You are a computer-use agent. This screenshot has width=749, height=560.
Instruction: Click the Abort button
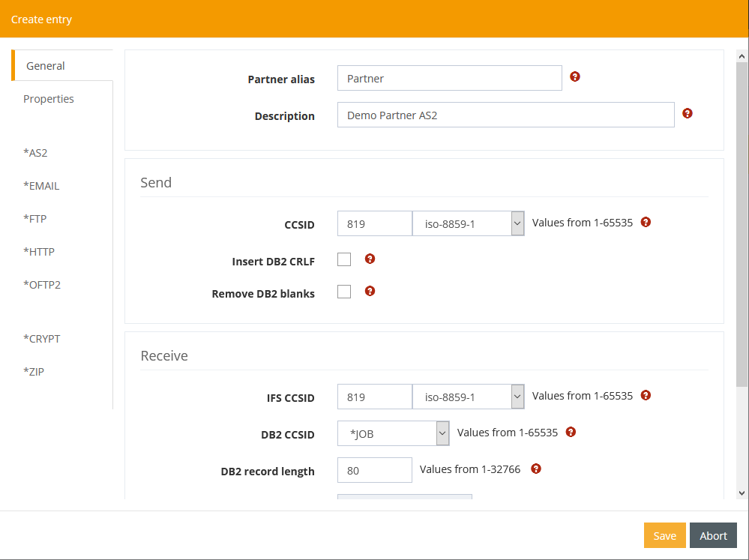click(713, 535)
